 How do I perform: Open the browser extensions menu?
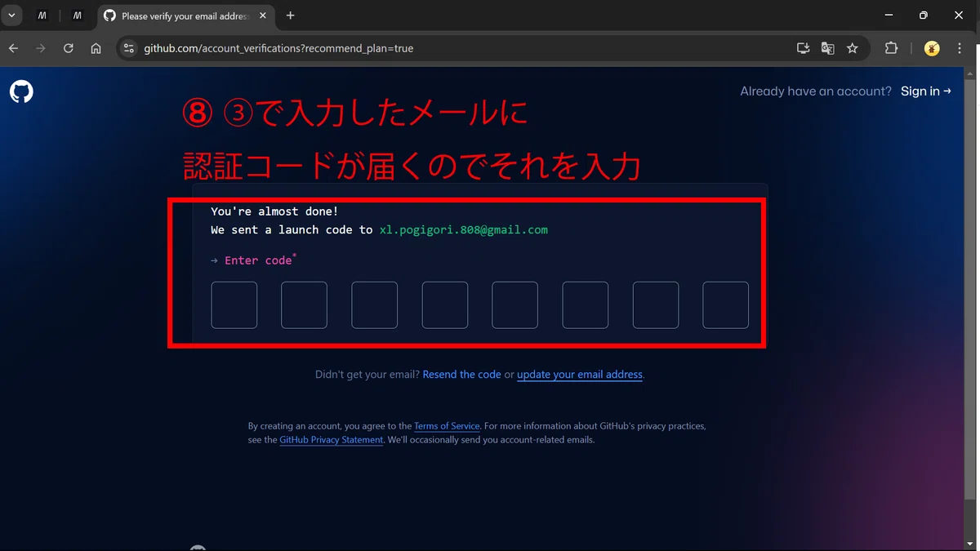pyautogui.click(x=891, y=48)
